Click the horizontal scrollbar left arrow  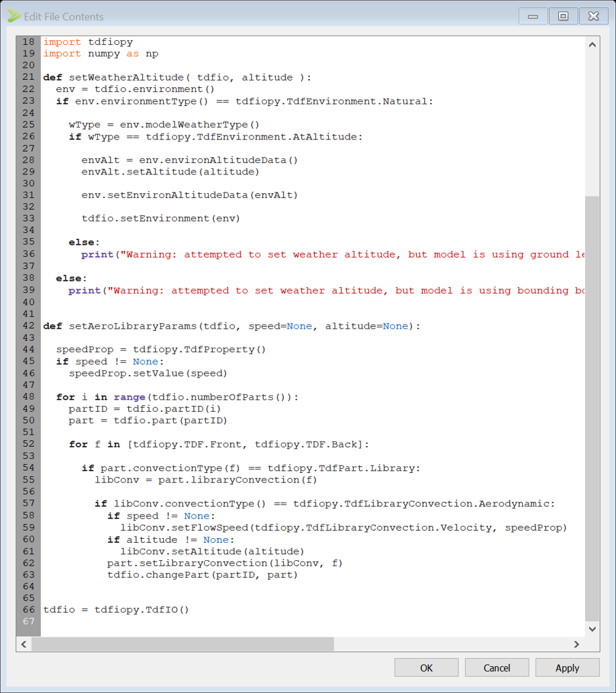pyautogui.click(x=24, y=644)
